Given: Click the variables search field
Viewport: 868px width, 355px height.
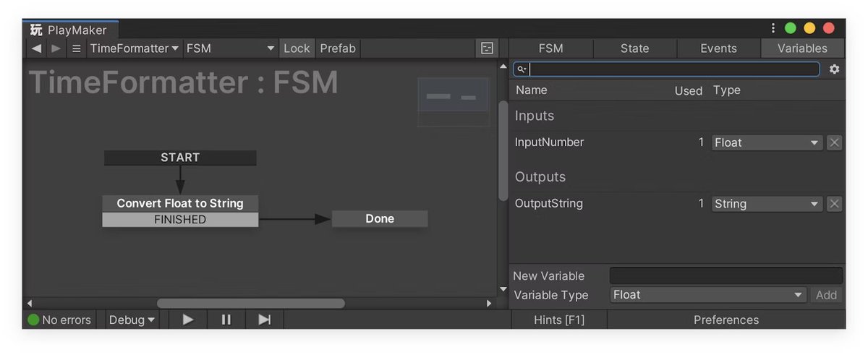Looking at the screenshot, I should coord(666,69).
